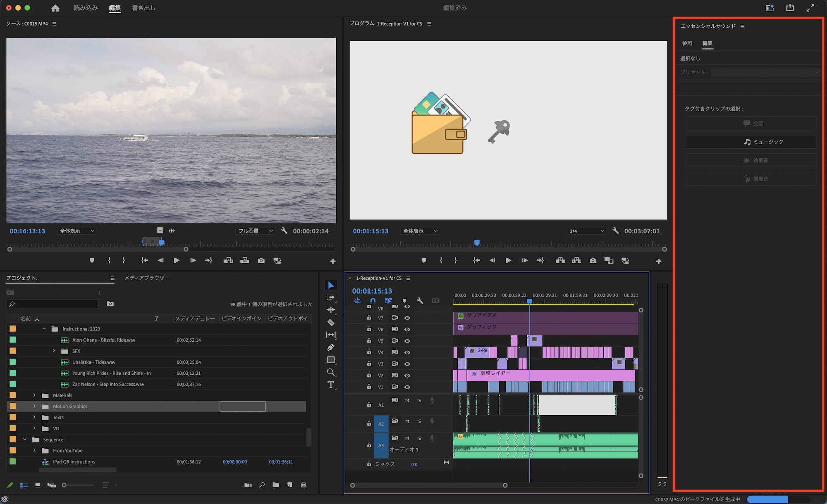Switch to the 書き出し workspace tab
This screenshot has width=827, height=504.
[x=143, y=8]
